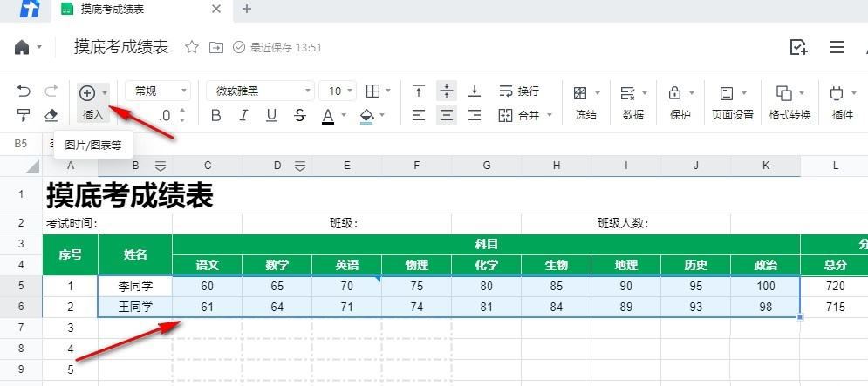868x386 pixels.
Task: Open the font family dropdown 微软雅黑
Action: click(x=260, y=91)
